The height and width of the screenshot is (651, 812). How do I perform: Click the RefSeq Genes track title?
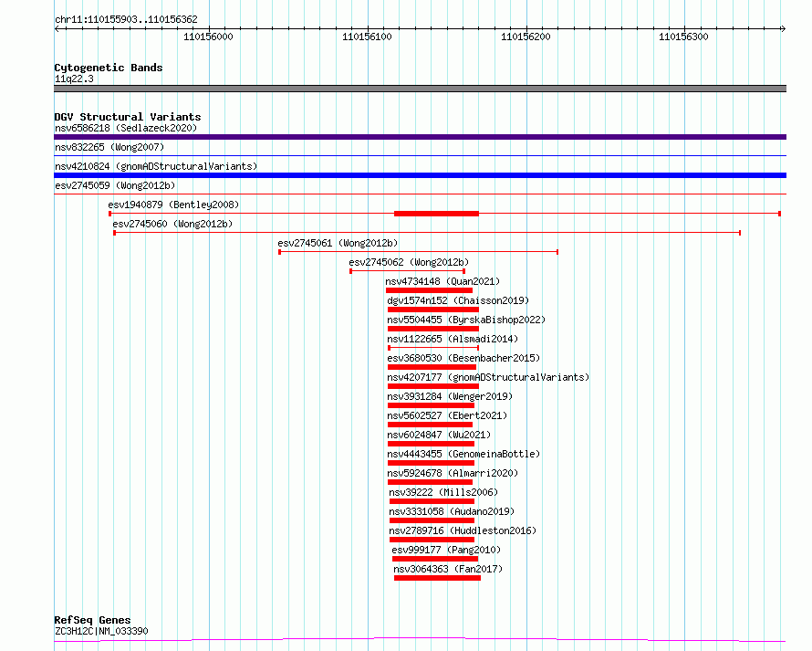pyautogui.click(x=92, y=620)
